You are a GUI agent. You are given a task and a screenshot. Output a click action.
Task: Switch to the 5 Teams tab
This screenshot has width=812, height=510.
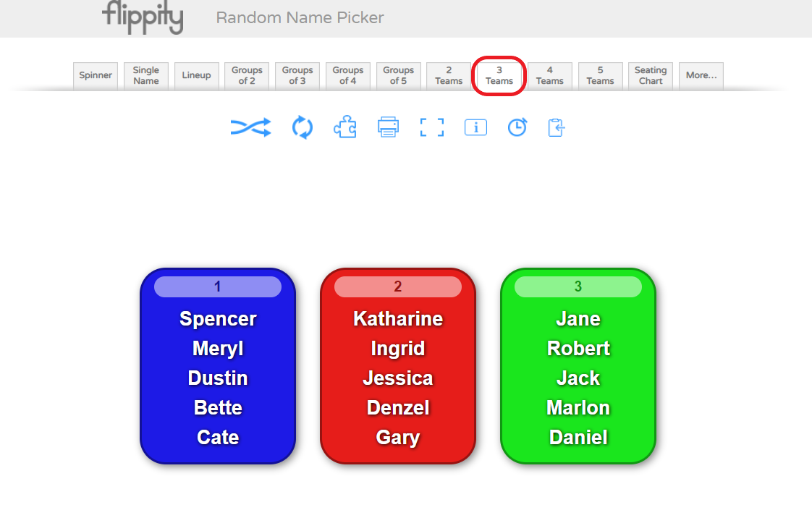tap(600, 75)
